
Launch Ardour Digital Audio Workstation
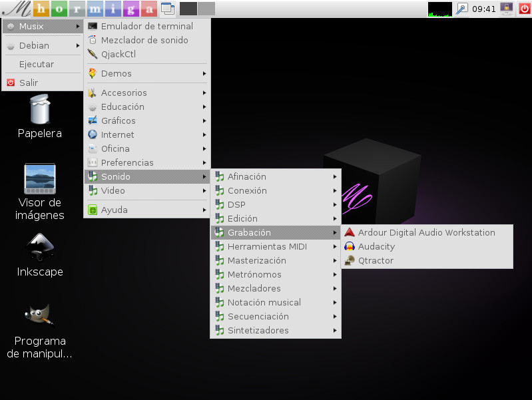pyautogui.click(x=427, y=232)
